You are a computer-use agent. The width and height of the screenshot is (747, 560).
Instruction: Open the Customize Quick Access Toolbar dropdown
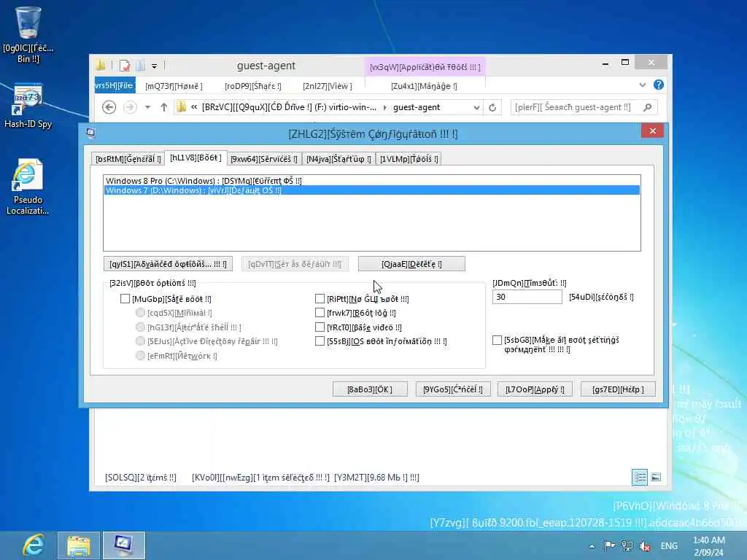point(155,66)
